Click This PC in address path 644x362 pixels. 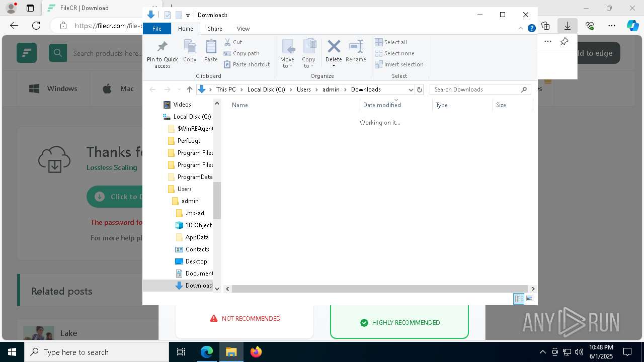[x=226, y=89]
